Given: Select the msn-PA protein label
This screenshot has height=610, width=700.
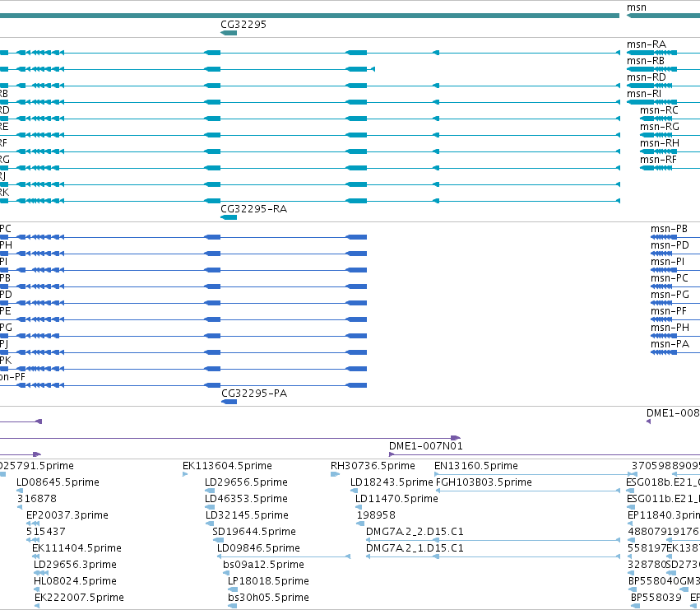Looking at the screenshot, I should pyautogui.click(x=670, y=344).
